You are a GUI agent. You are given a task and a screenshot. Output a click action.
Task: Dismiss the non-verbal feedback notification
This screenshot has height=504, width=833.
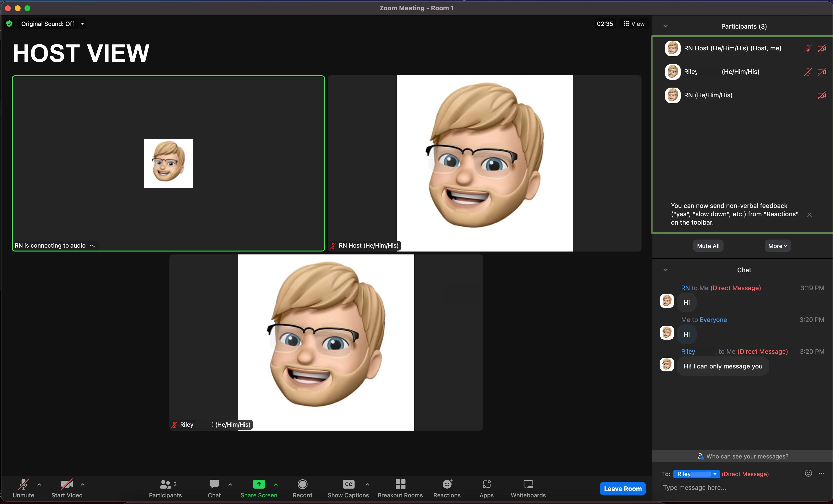[x=809, y=215]
